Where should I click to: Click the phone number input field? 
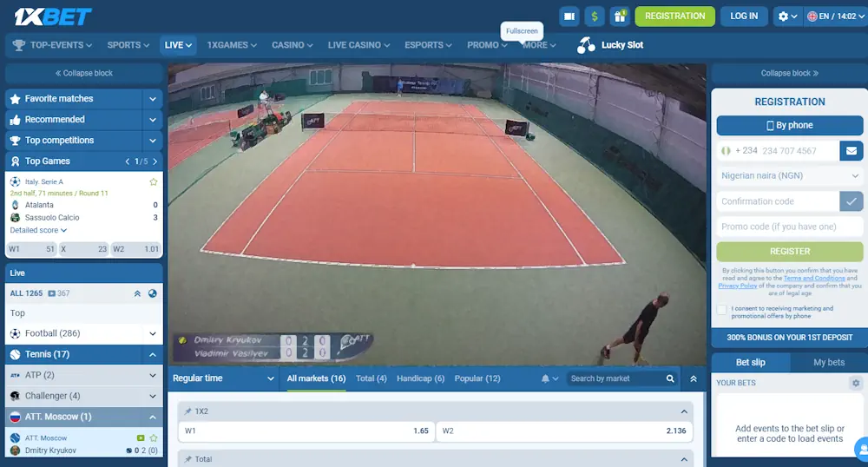[800, 150]
